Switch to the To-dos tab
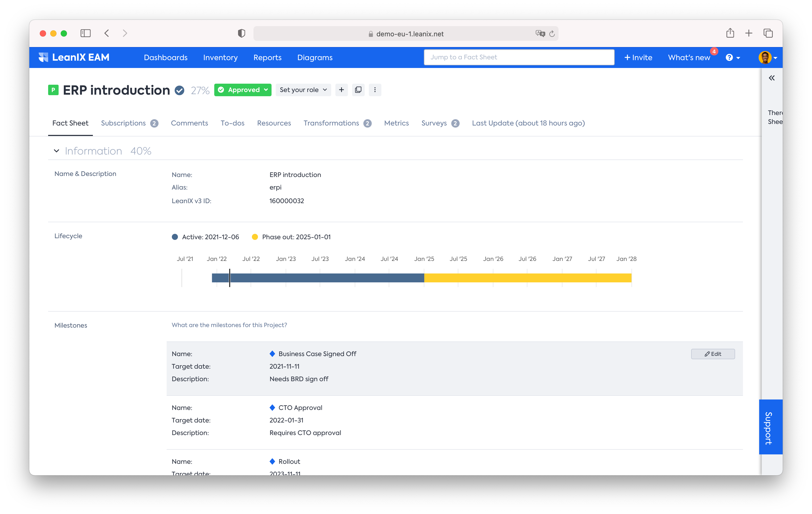The image size is (812, 514). [x=232, y=123]
